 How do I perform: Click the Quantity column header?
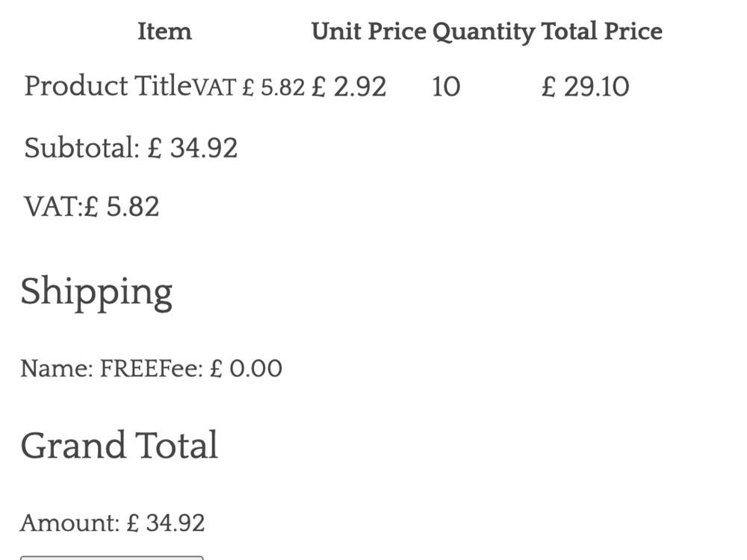483,32
